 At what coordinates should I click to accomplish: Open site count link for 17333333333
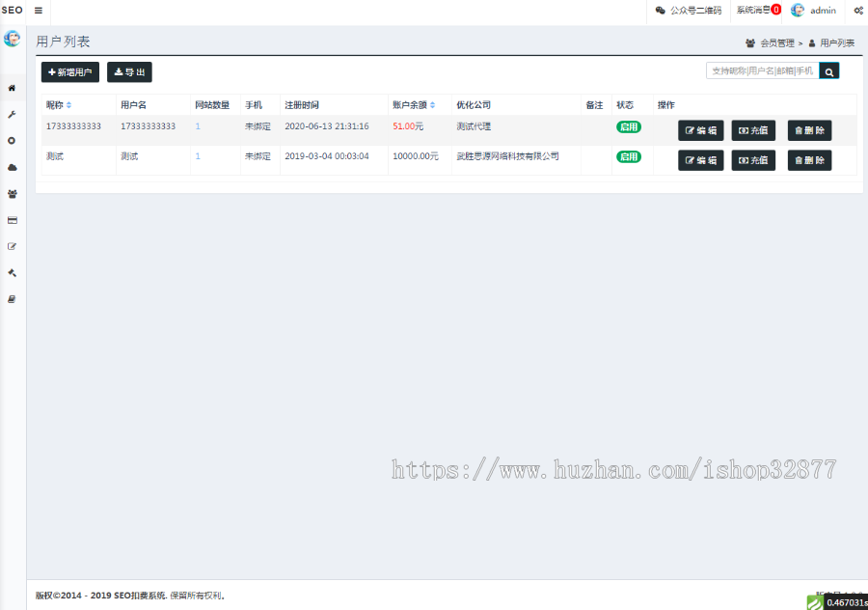(x=198, y=126)
